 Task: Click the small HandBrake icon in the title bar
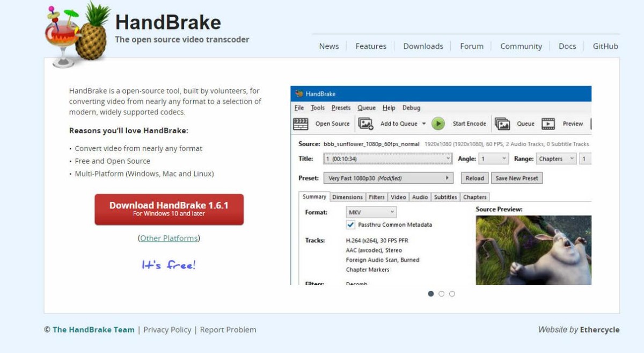point(299,94)
